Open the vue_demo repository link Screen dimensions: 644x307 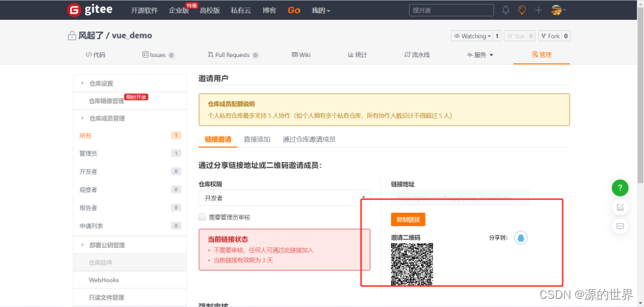(132, 36)
